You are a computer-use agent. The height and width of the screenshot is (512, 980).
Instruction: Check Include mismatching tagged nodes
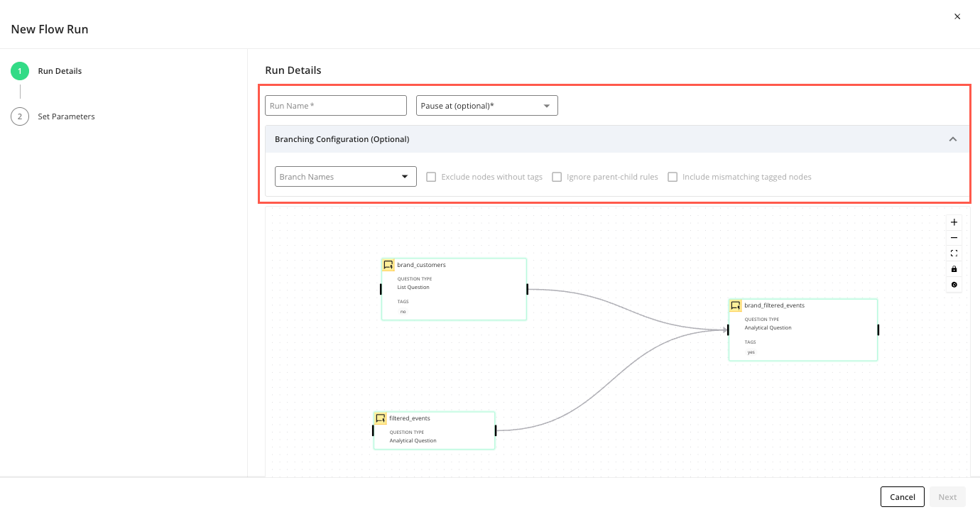(673, 176)
